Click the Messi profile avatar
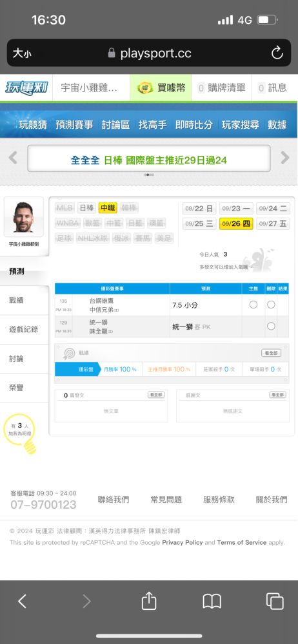The height and width of the screenshot is (644, 298). click(24, 217)
